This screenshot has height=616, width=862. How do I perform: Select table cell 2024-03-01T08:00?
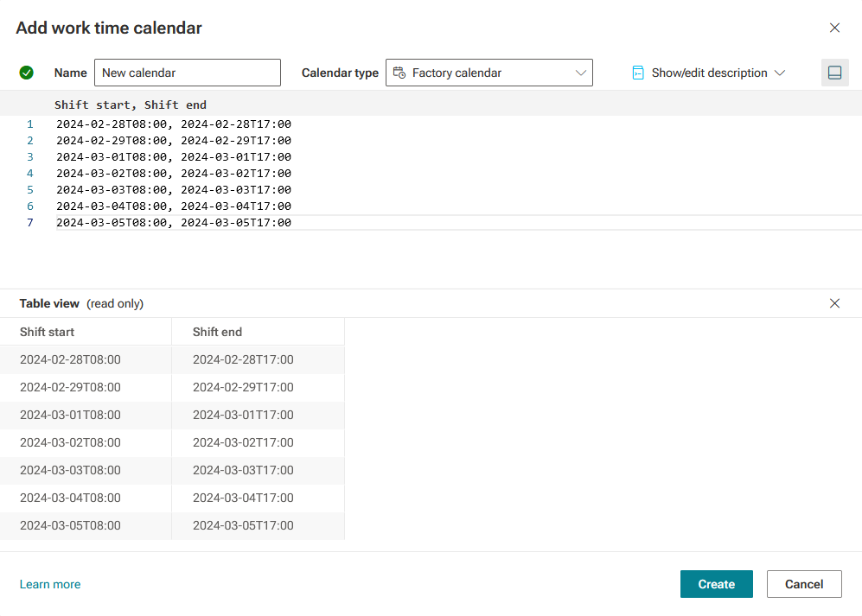point(86,415)
